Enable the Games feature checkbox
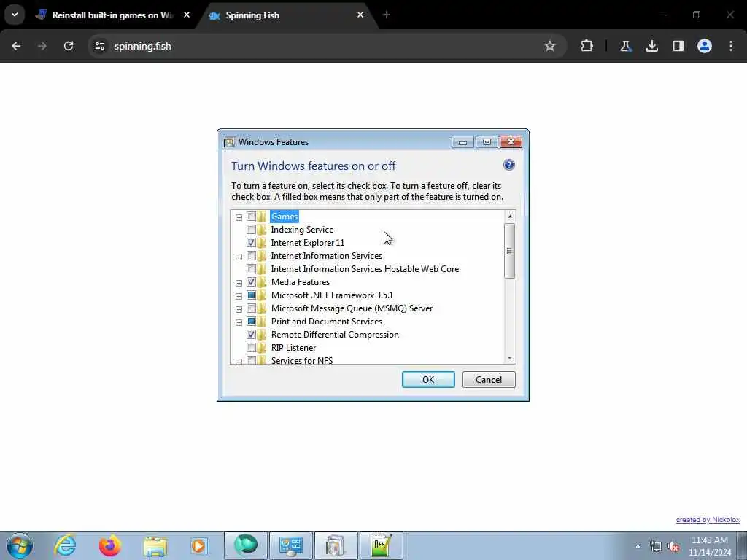 (251, 216)
